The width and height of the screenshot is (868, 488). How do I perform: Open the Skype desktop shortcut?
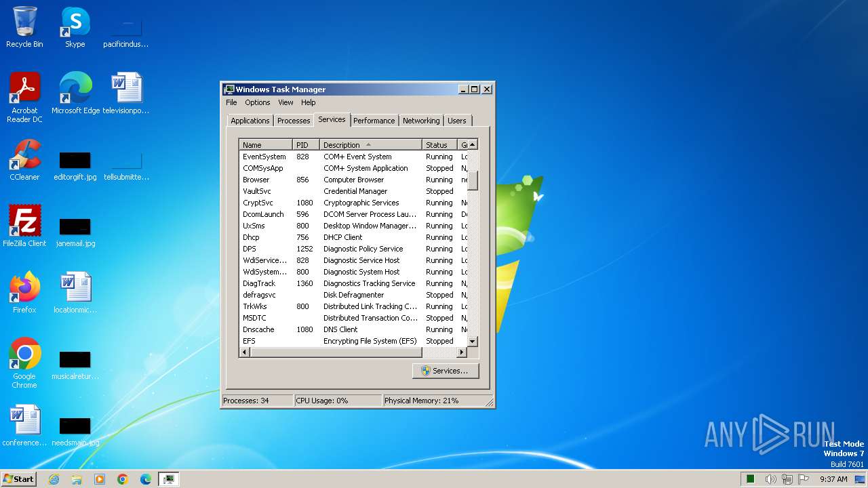coord(75,27)
